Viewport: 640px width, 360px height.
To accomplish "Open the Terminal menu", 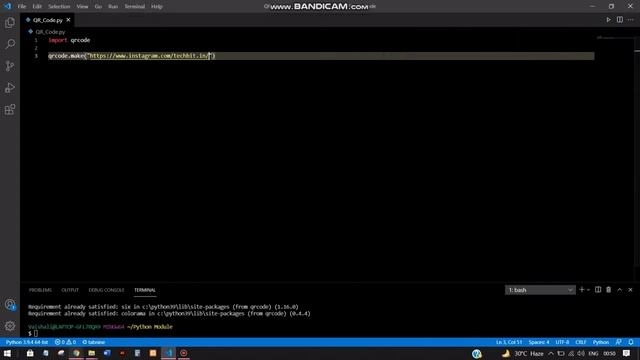I will tap(135, 7).
